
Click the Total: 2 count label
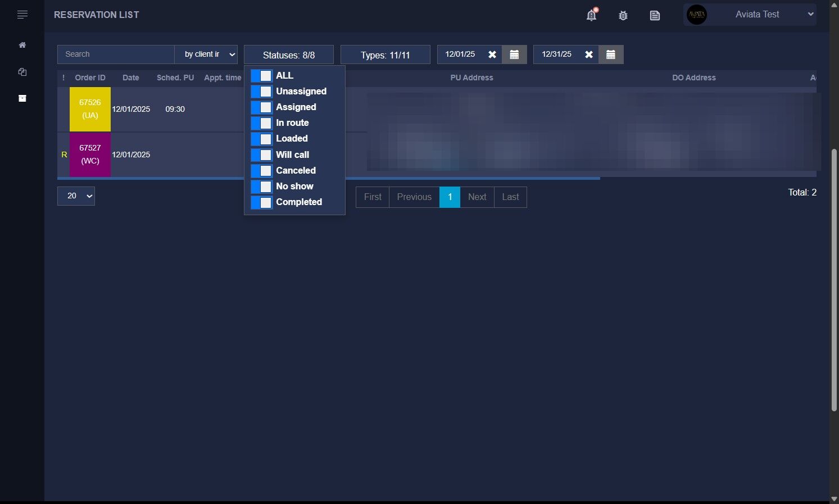802,193
